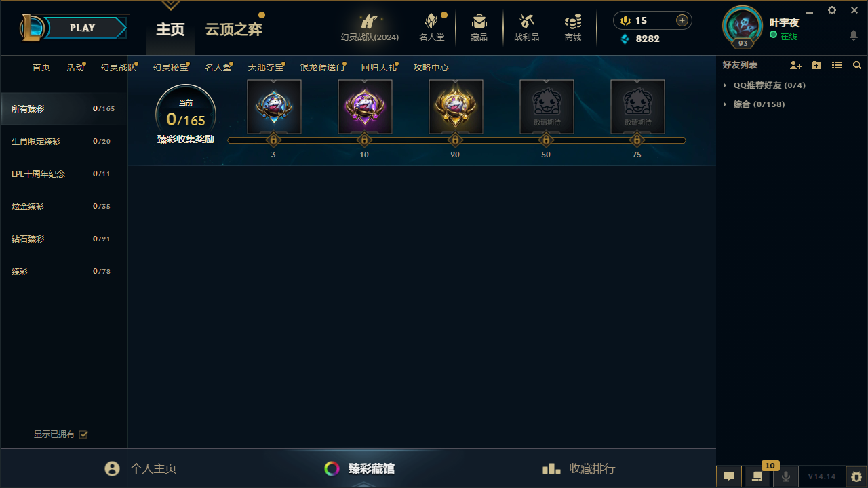868x488 pixels.
Task: Open the friend list sorting options icon
Action: coord(837,65)
